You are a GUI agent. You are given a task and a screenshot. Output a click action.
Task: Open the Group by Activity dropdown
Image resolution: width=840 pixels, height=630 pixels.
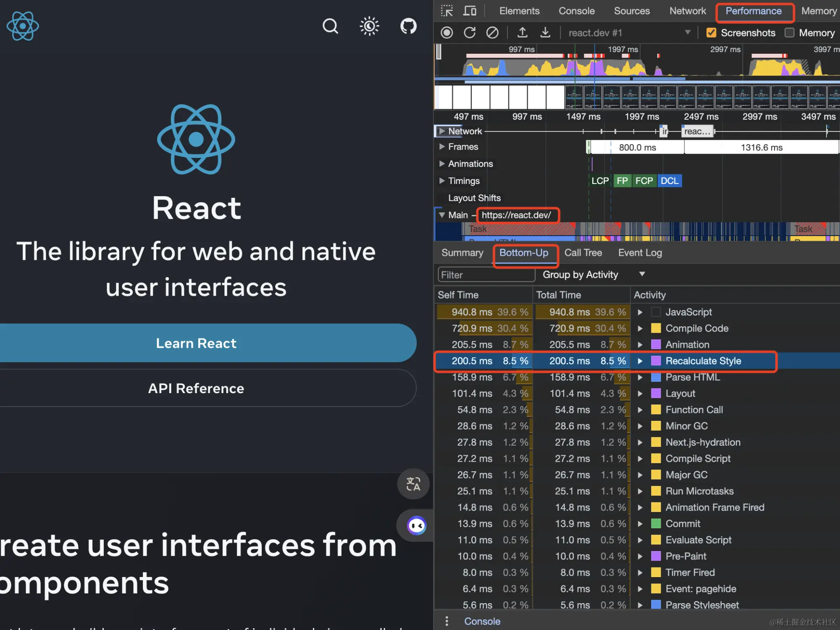coord(593,275)
